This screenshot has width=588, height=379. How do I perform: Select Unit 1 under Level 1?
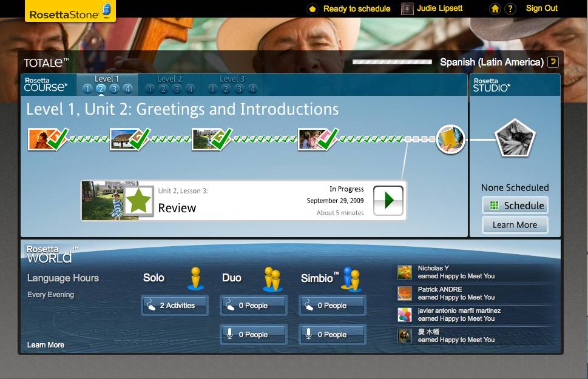[87, 89]
